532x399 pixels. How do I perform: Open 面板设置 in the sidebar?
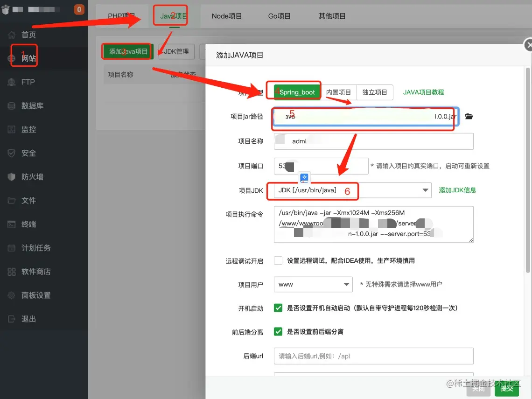(x=44, y=295)
